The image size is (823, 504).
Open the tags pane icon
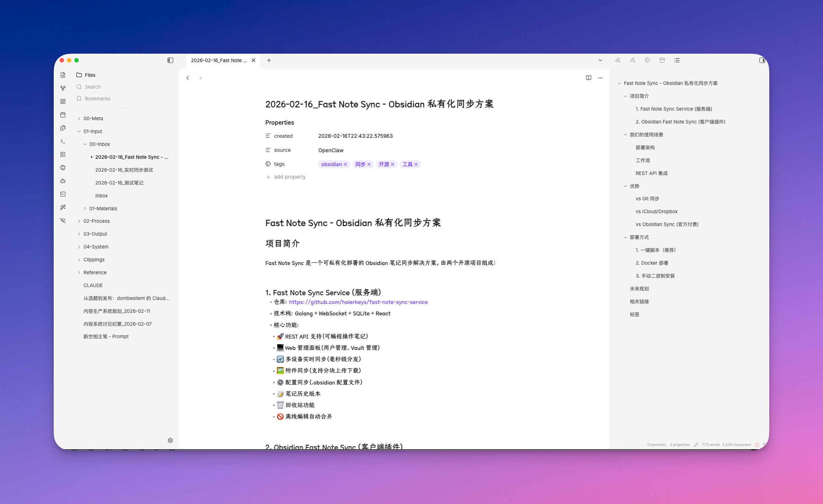tap(647, 60)
